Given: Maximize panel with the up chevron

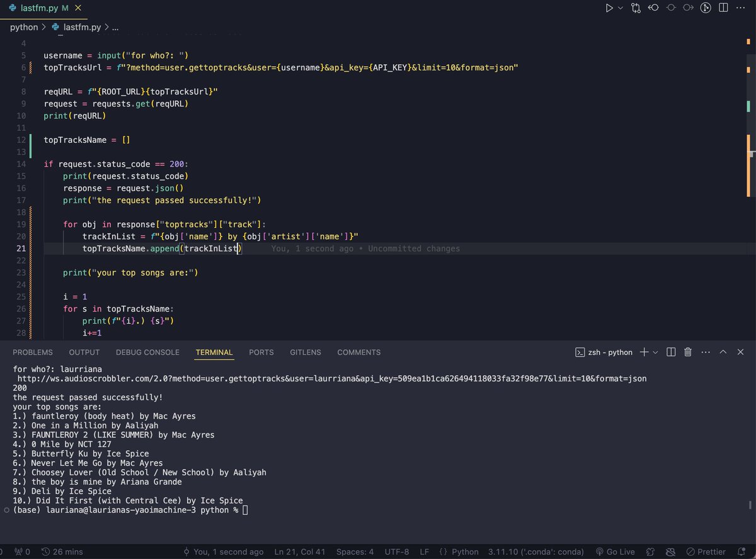Looking at the screenshot, I should (723, 352).
